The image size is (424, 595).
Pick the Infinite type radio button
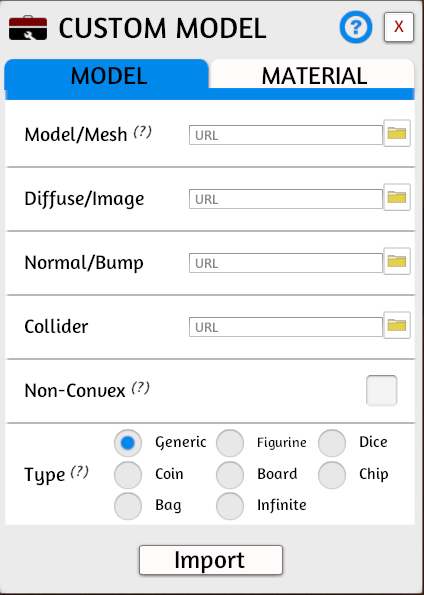pyautogui.click(x=230, y=506)
